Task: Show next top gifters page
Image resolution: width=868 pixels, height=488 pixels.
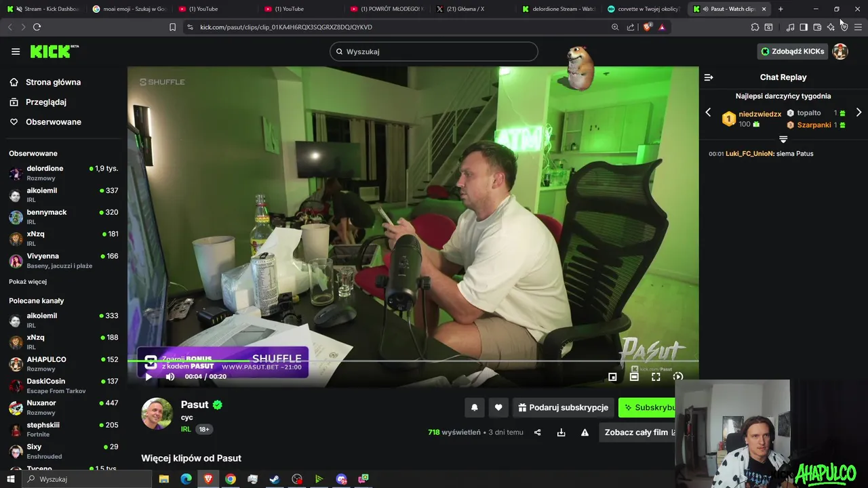Action: click(x=859, y=113)
